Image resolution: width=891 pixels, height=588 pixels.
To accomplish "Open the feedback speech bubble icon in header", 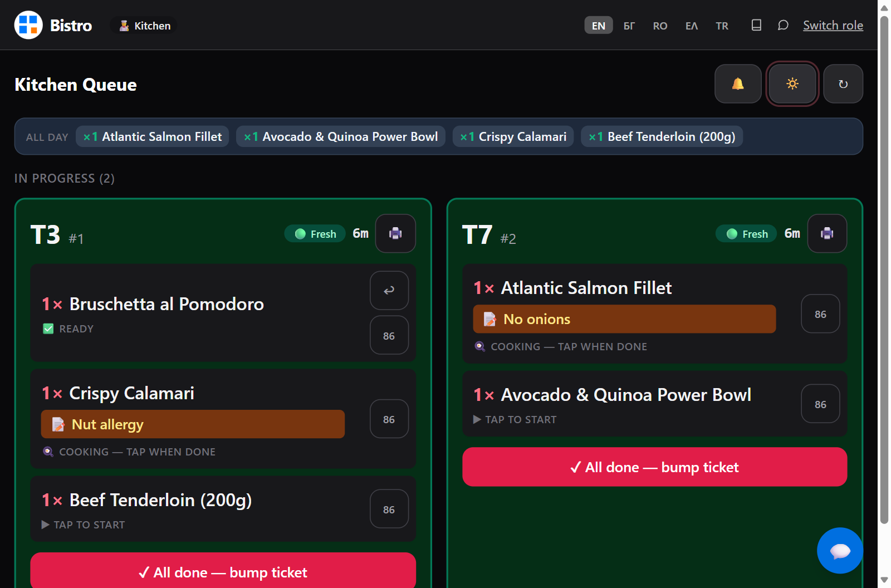I will pyautogui.click(x=783, y=25).
